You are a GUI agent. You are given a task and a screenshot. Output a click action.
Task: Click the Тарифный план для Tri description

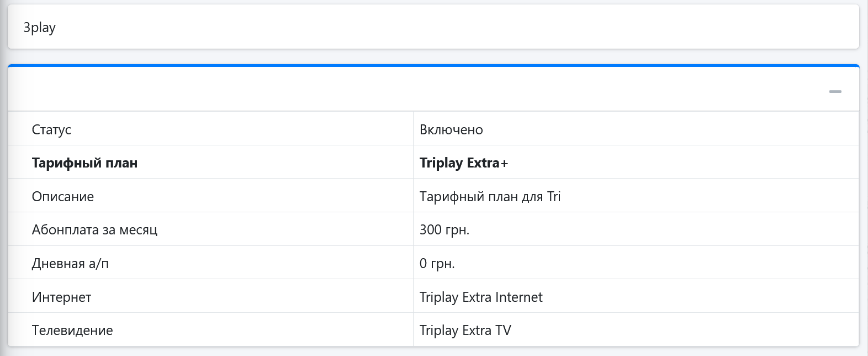490,197
